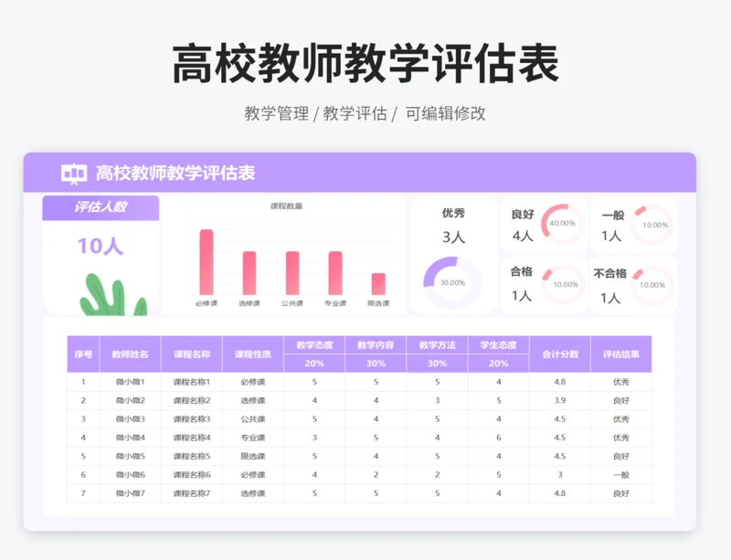Screen dimensions: 731x560
Task: Select teacher name cell 微小微1
Action: pos(130,382)
